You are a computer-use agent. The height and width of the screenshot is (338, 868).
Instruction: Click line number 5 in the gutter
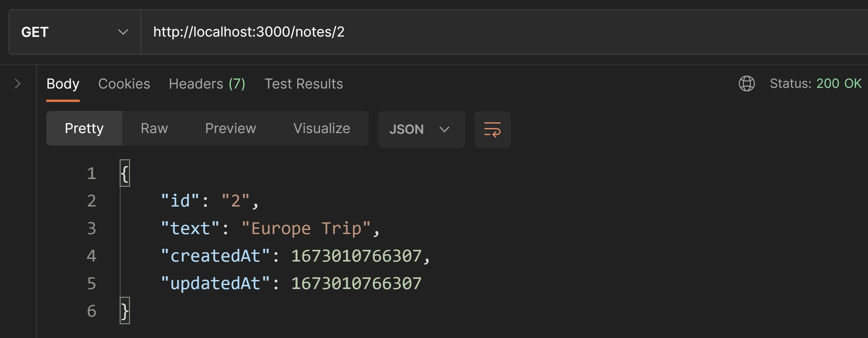[91, 283]
